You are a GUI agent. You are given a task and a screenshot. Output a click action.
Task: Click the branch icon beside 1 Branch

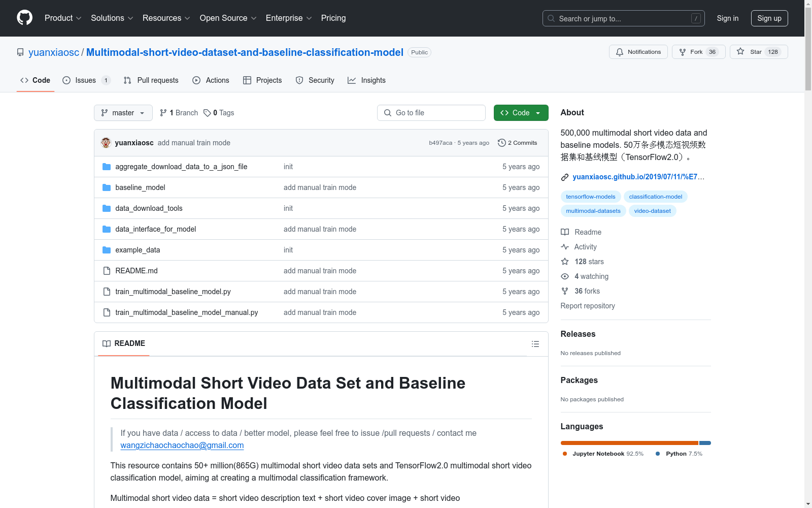(x=163, y=113)
